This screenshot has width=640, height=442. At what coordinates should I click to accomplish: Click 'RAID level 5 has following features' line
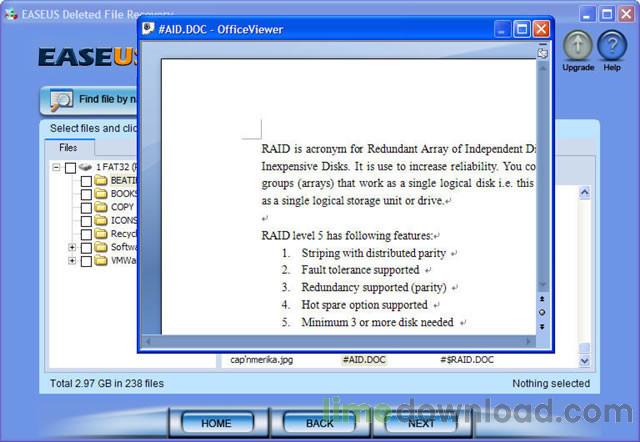coord(347,235)
